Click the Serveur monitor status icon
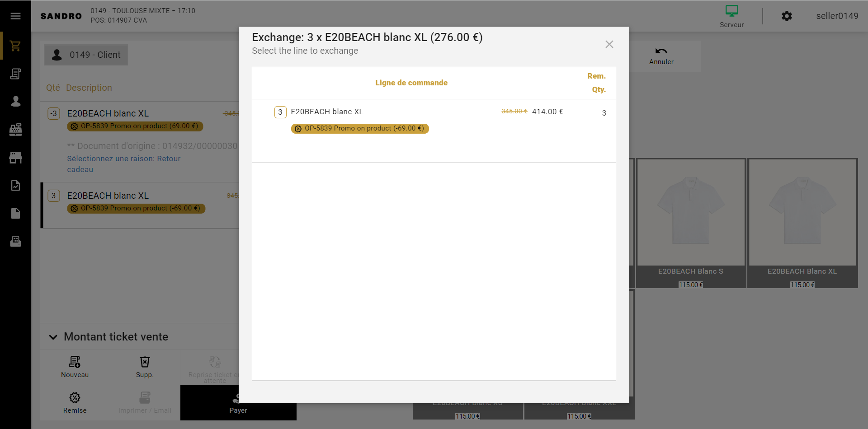The height and width of the screenshot is (429, 868). pyautogui.click(x=731, y=16)
